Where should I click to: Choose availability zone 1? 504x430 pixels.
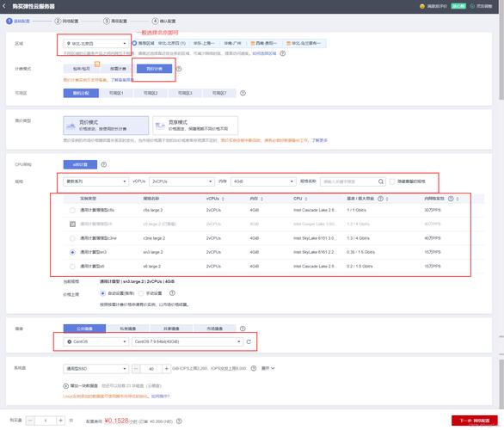click(x=116, y=93)
